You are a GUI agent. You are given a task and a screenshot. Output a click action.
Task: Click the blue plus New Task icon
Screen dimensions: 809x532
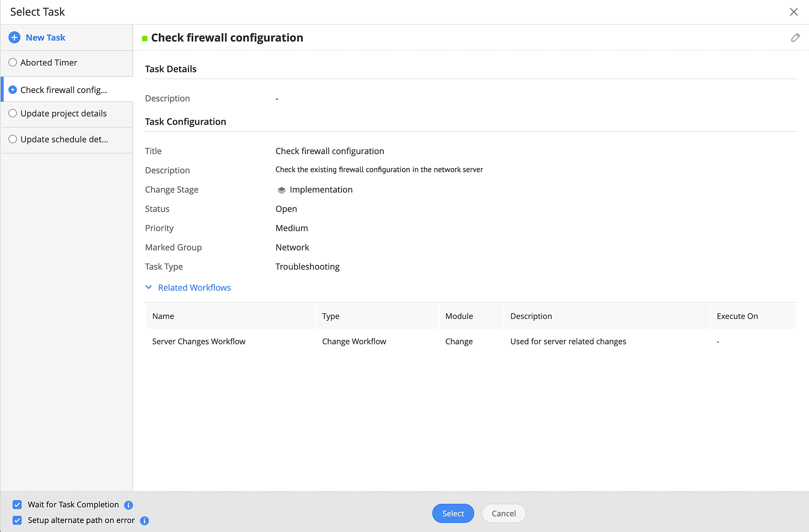15,38
